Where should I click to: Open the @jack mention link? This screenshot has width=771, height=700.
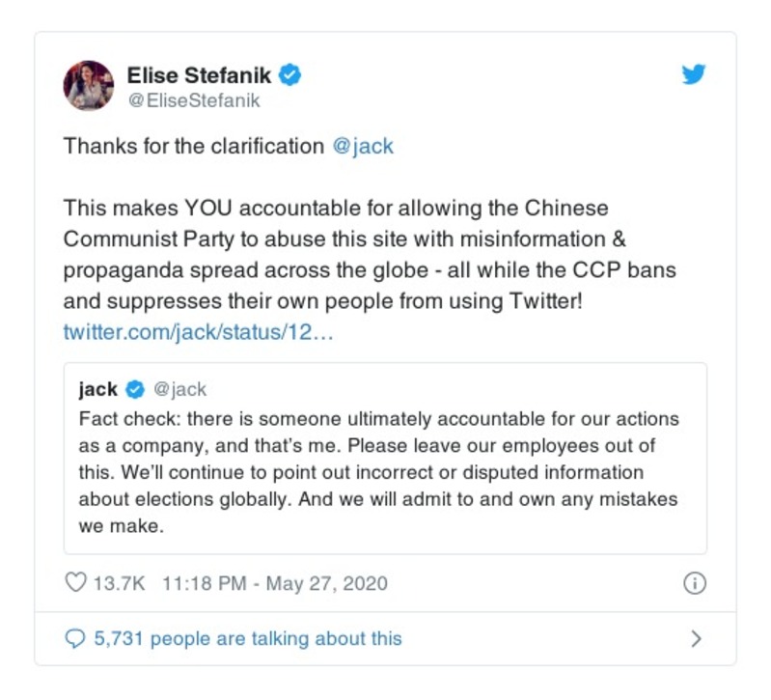(x=362, y=147)
